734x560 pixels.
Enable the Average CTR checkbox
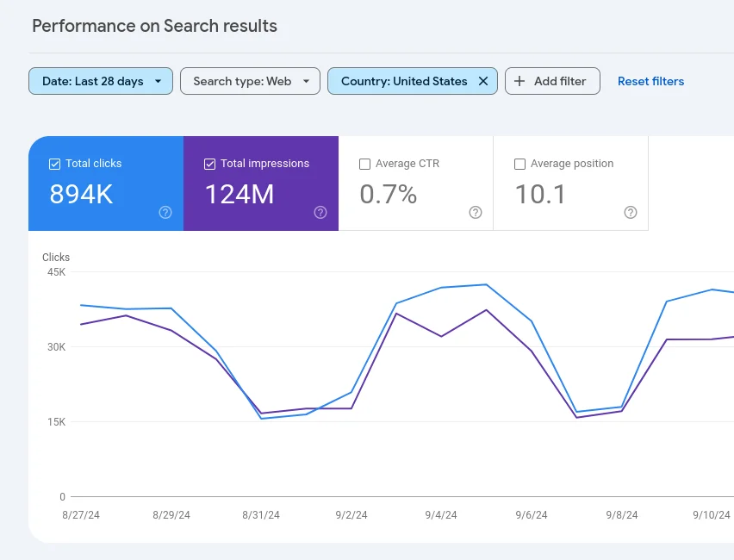tap(365, 164)
